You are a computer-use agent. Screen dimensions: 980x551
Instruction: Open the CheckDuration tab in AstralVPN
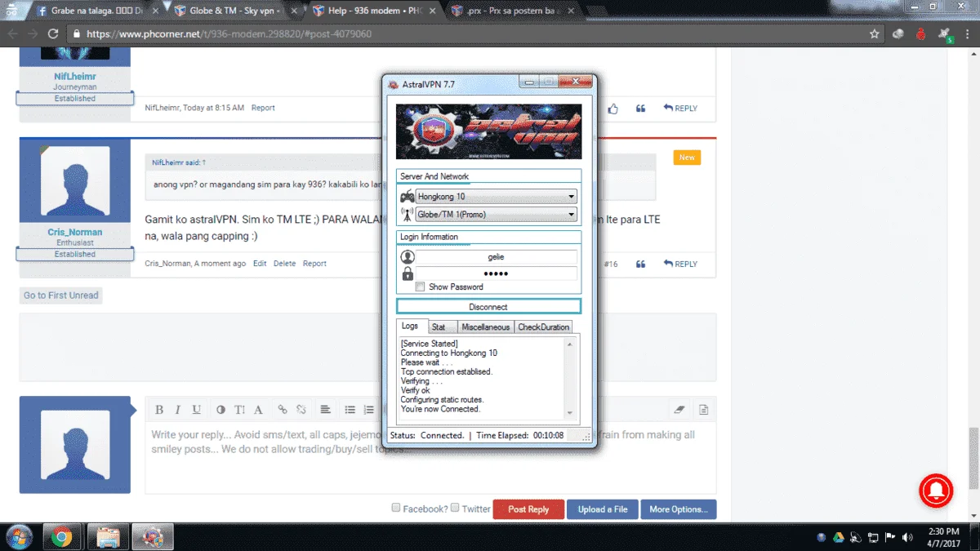(x=543, y=327)
